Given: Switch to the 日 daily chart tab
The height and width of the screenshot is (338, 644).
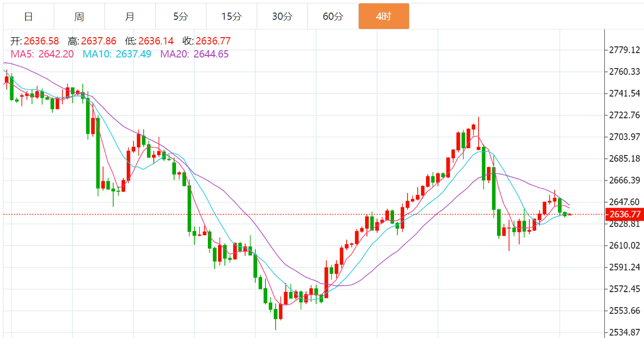Looking at the screenshot, I should pos(29,16).
